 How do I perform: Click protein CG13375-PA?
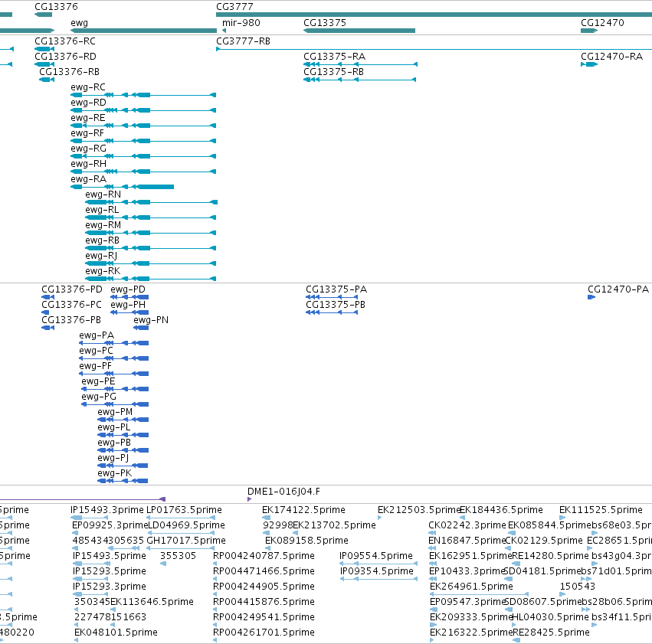(x=332, y=297)
